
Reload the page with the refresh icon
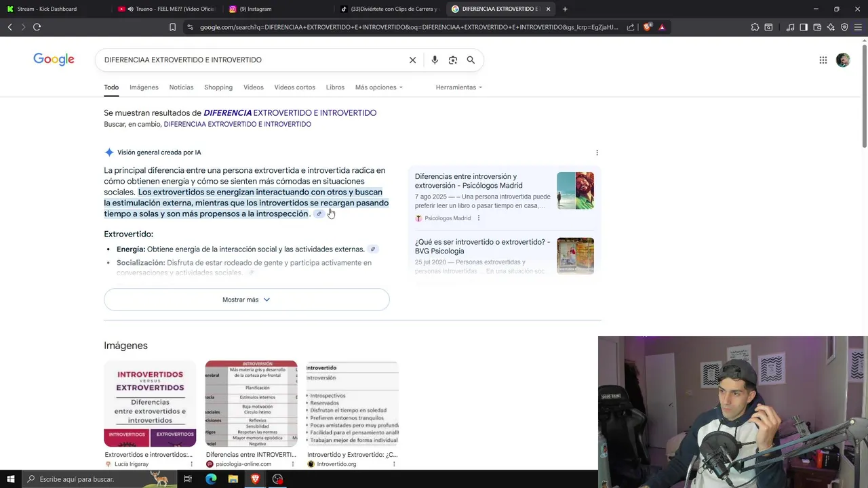click(37, 27)
